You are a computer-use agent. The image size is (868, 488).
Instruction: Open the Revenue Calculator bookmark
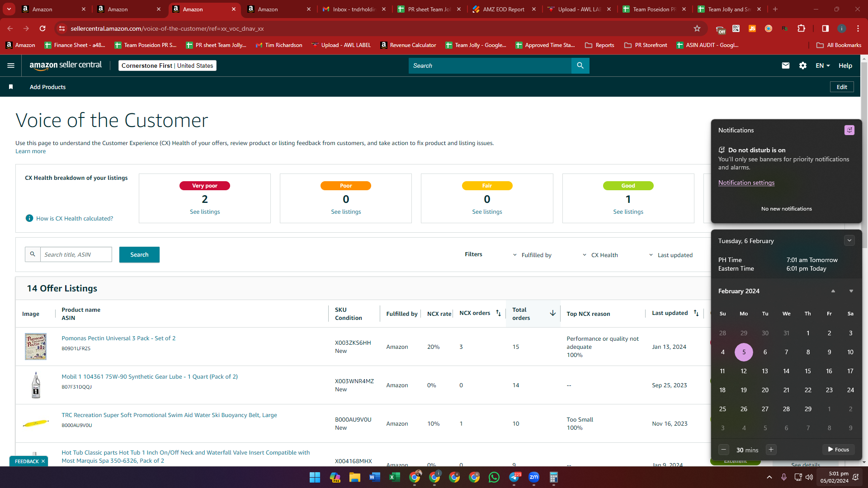(x=408, y=45)
